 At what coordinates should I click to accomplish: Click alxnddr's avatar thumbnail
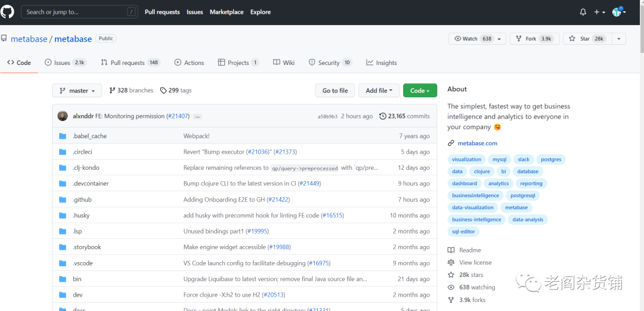click(63, 116)
